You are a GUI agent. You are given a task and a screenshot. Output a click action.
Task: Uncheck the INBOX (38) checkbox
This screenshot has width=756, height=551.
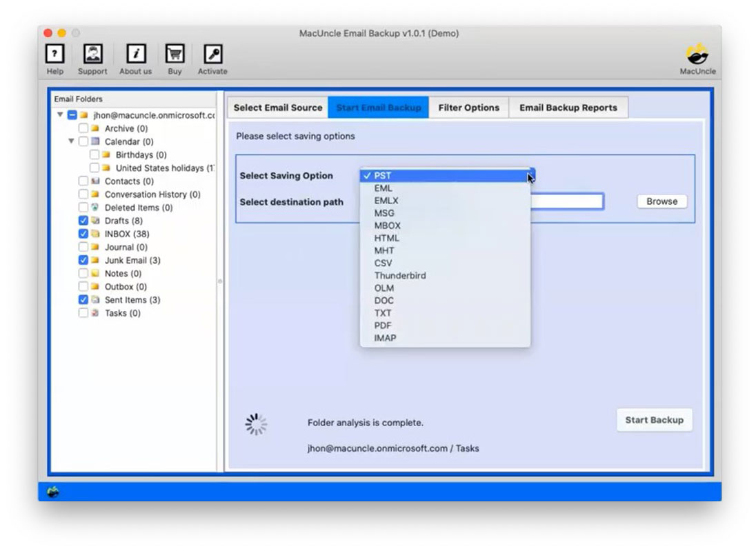click(83, 234)
